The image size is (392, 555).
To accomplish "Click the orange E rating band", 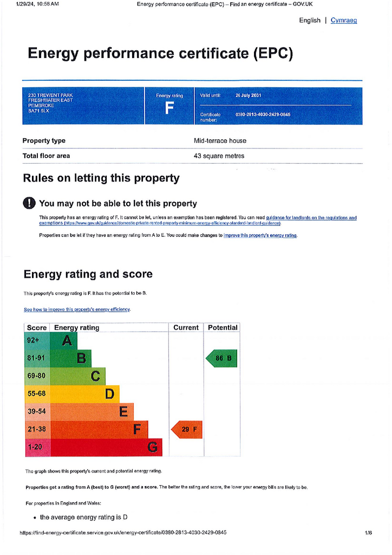I will pyautogui.click(x=92, y=412).
